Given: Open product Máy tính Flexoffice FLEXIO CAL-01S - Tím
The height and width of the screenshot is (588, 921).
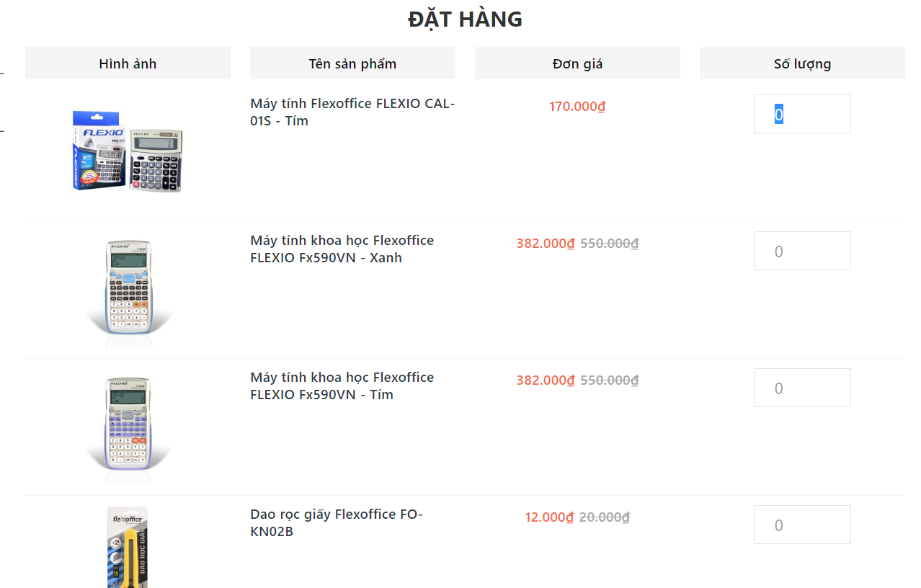Looking at the screenshot, I should (352, 112).
